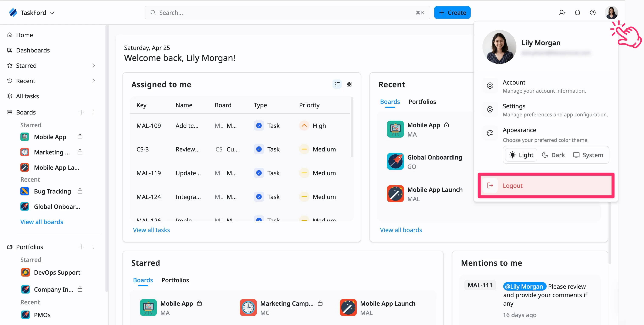The width and height of the screenshot is (644, 325).
Task: Open Mobile App Launch in Recent panel
Action: click(x=425, y=194)
